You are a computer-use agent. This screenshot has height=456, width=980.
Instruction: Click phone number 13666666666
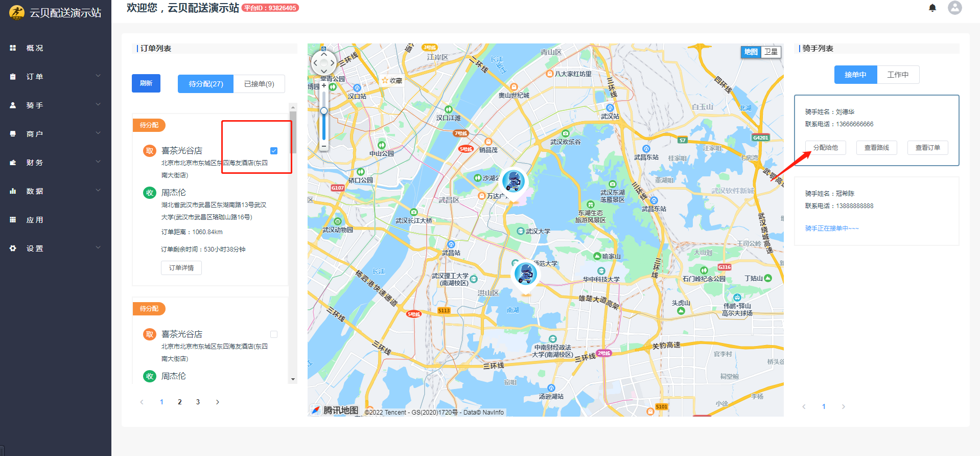(x=855, y=124)
